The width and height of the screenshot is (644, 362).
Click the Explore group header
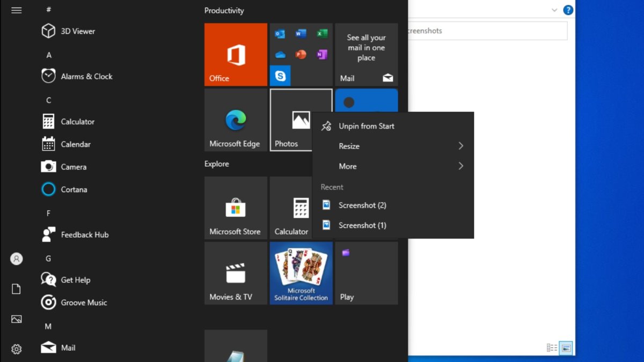coord(217,164)
